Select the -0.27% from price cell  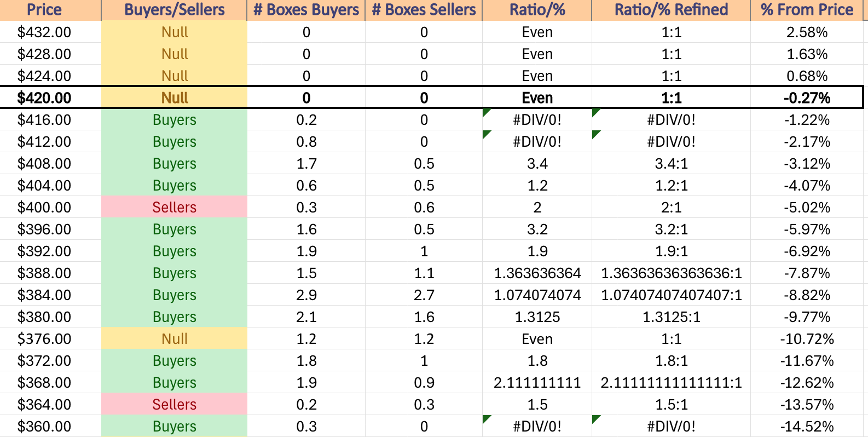(x=807, y=97)
